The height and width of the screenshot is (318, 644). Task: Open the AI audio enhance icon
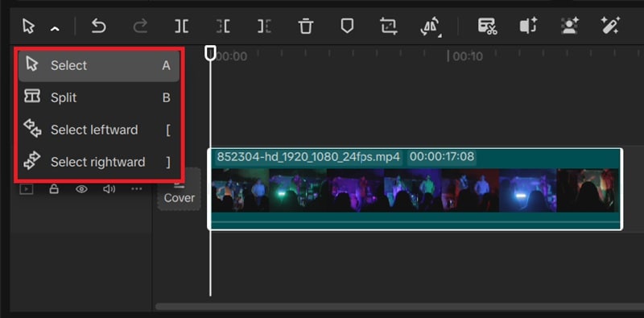tap(528, 26)
